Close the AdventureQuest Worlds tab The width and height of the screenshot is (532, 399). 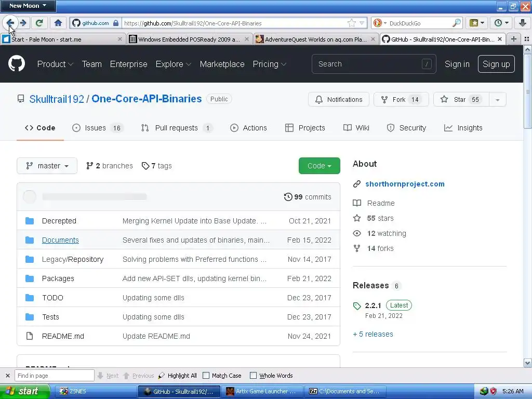[373, 39]
